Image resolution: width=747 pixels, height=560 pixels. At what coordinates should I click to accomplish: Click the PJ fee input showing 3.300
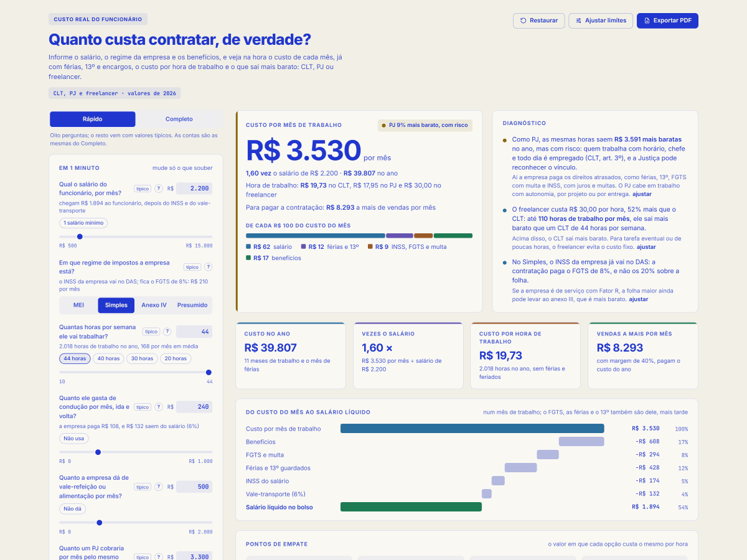(x=194, y=556)
